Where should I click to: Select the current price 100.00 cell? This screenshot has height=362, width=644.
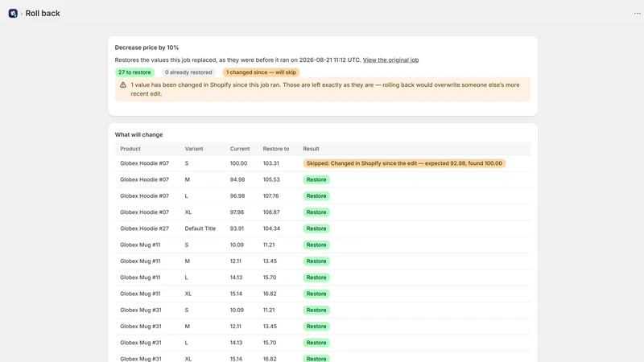coord(238,163)
